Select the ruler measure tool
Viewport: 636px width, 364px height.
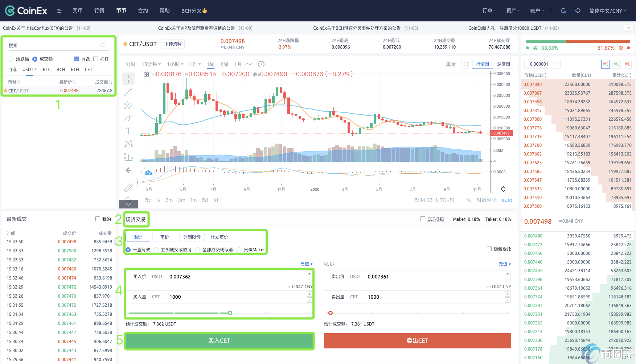pyautogui.click(x=128, y=187)
